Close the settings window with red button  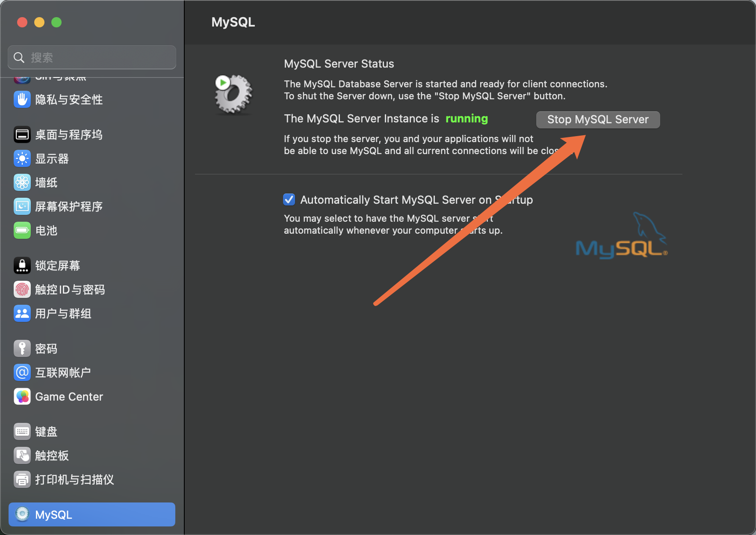(22, 22)
